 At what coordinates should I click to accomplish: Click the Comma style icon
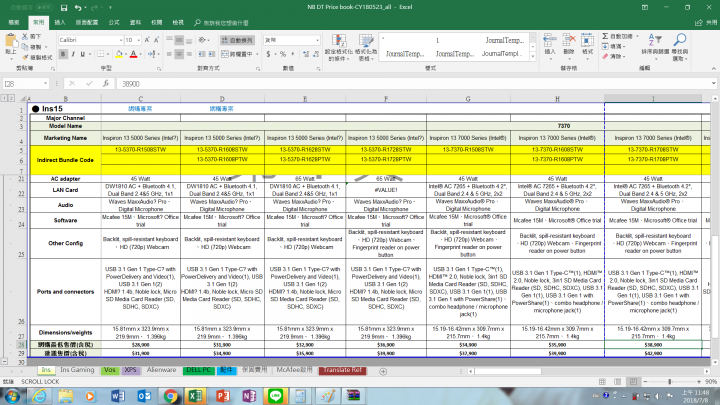click(x=293, y=54)
